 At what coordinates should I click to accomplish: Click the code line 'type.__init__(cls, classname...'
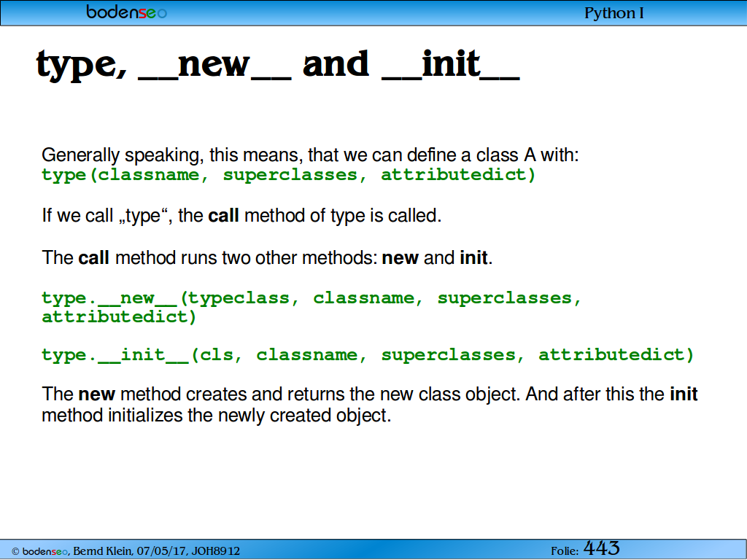click(x=368, y=355)
